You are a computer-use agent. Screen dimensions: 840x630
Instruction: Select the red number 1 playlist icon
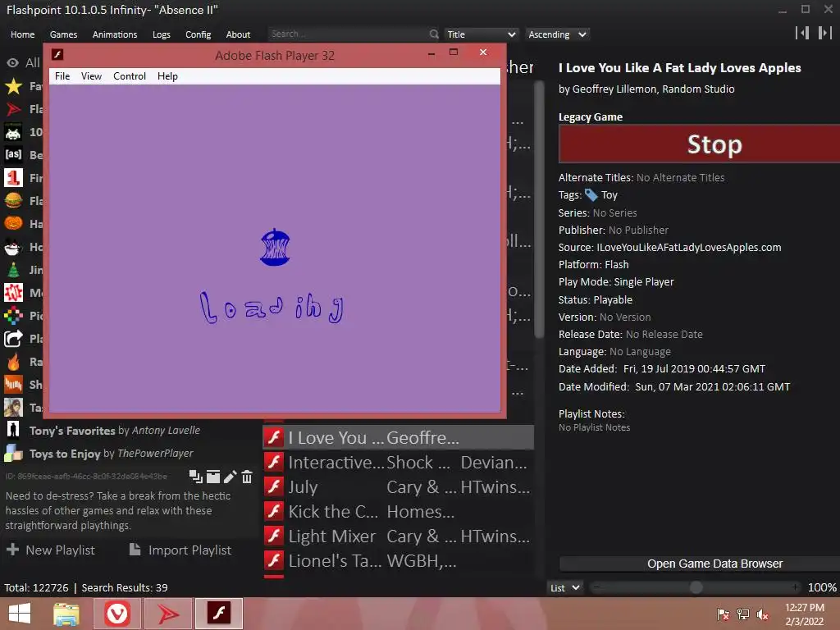point(13,178)
